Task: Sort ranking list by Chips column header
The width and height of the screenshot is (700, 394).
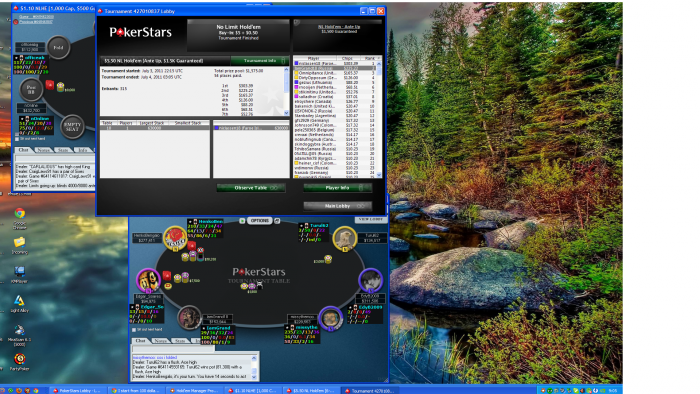Action: tap(347, 58)
